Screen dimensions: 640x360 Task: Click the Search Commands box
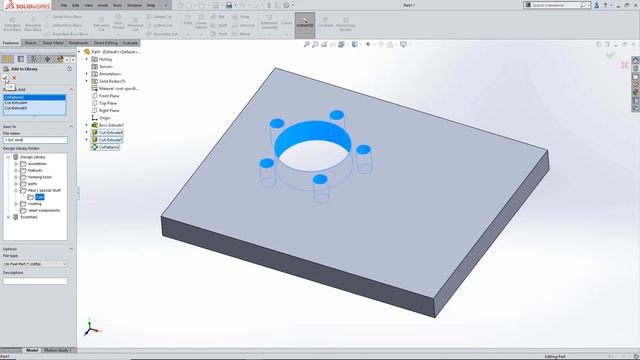click(556, 5)
